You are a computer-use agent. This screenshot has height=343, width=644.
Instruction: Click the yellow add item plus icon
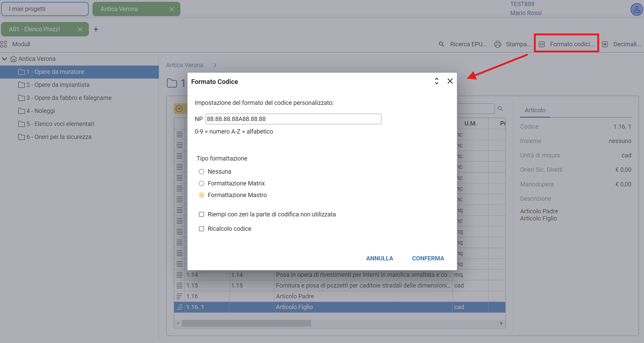pyautogui.click(x=179, y=109)
